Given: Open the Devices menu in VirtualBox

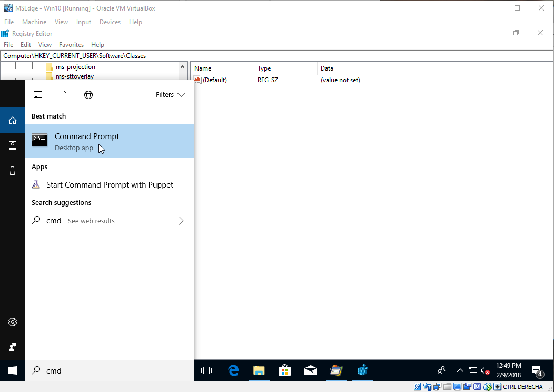Looking at the screenshot, I should 110,22.
